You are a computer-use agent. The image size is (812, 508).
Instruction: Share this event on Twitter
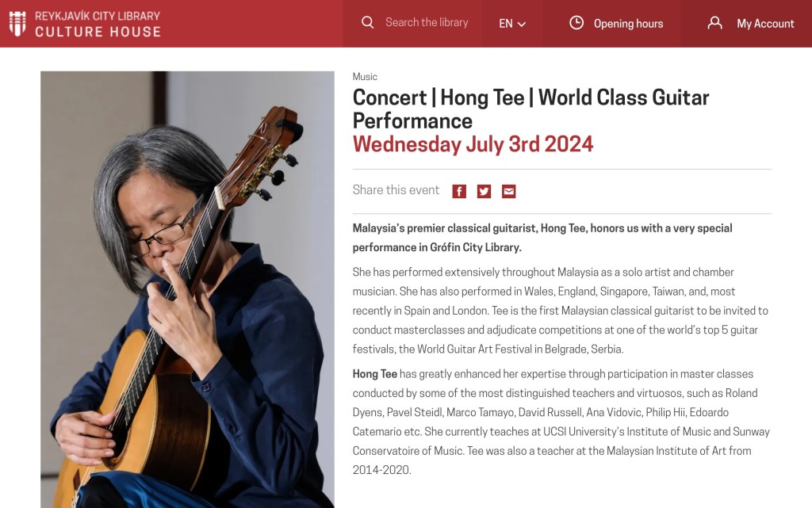(484, 191)
